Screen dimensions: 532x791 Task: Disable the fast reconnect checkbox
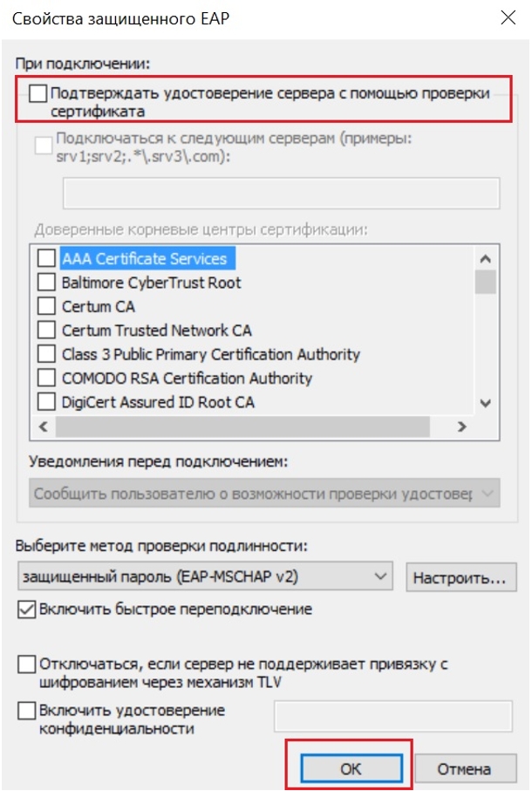point(27,610)
